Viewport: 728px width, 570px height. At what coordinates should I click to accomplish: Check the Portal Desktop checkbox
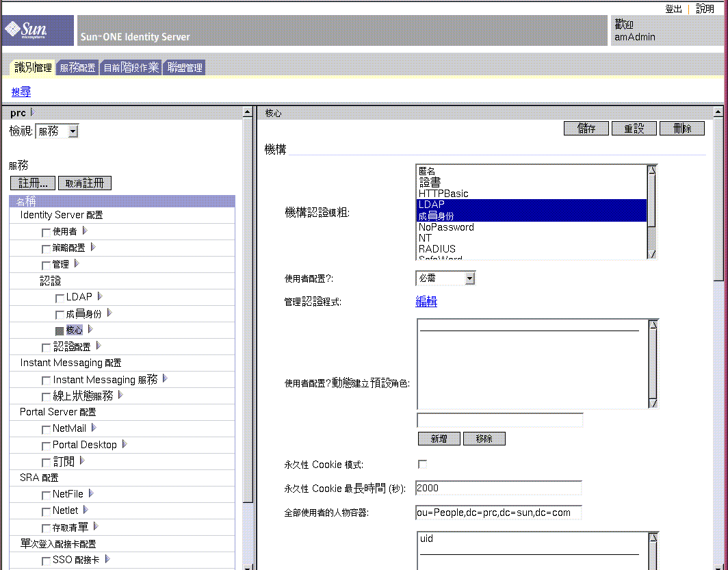(46, 446)
